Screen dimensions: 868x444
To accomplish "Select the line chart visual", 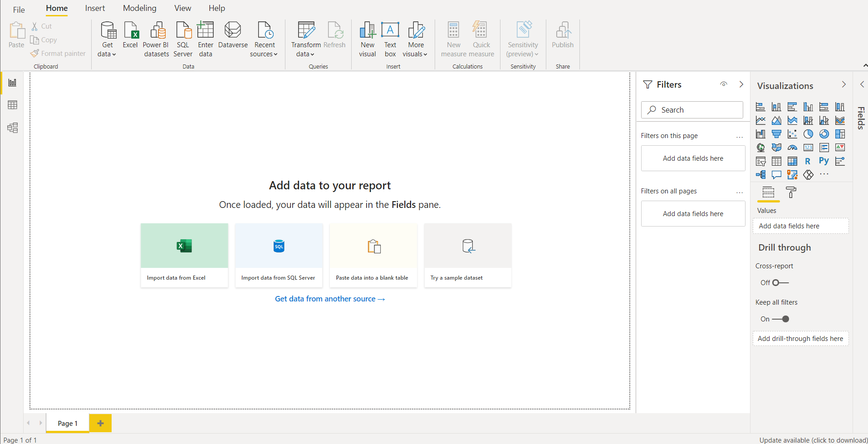I will (x=760, y=121).
